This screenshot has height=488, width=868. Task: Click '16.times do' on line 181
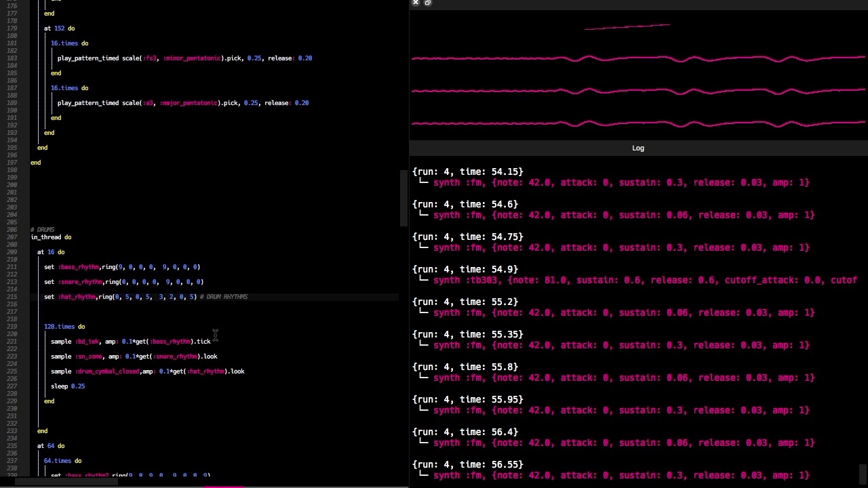point(69,43)
